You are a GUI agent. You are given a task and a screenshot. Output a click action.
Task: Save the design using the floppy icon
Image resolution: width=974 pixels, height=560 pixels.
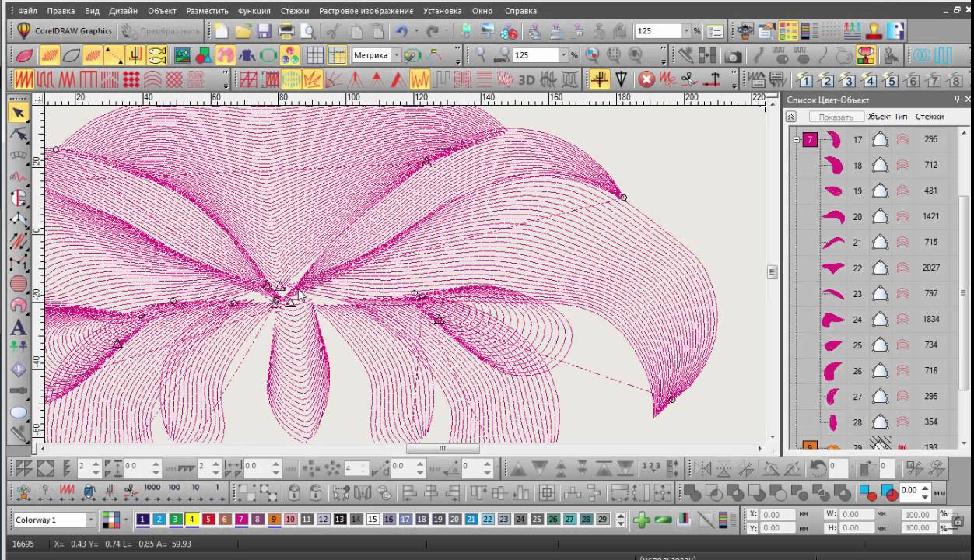click(265, 31)
